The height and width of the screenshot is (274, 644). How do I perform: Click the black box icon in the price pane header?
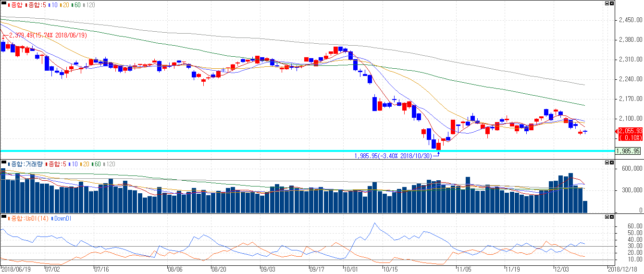(x=4, y=3)
